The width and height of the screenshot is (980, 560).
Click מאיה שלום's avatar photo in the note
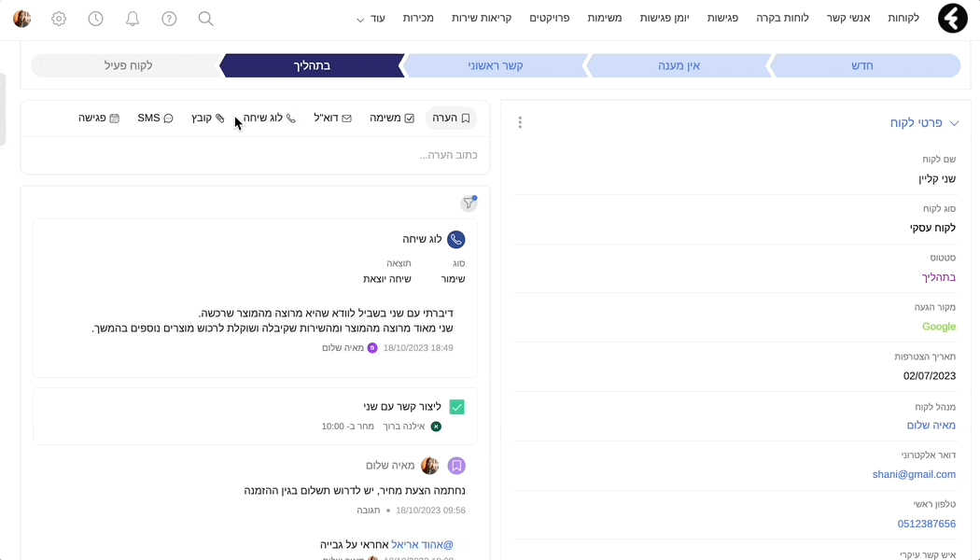point(430,466)
